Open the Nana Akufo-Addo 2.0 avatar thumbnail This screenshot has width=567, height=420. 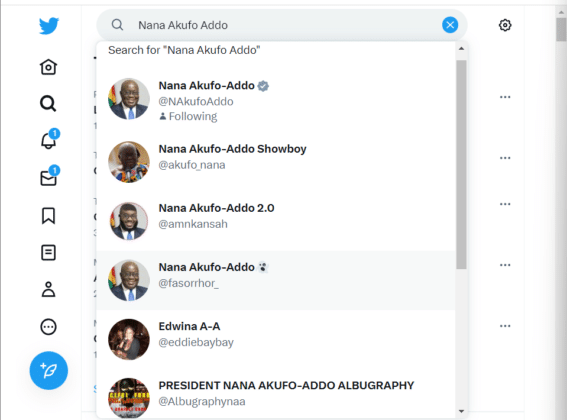click(x=129, y=221)
